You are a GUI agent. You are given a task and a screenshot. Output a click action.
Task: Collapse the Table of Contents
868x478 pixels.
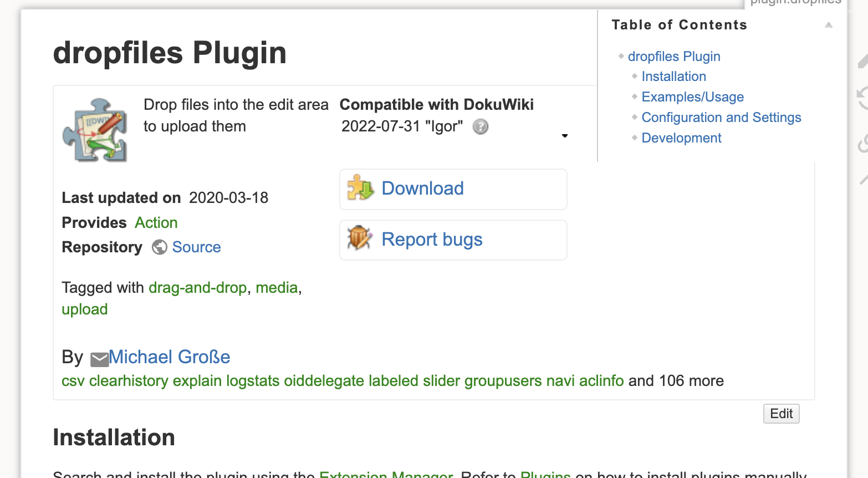point(829,25)
